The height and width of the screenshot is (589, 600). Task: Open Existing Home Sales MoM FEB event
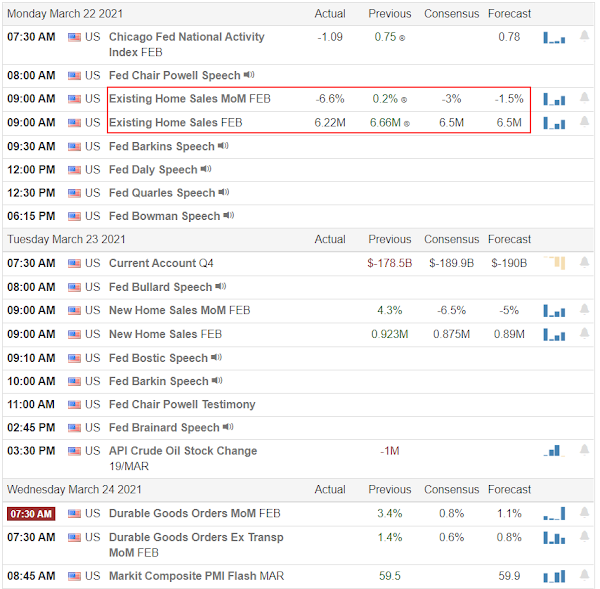click(x=190, y=99)
